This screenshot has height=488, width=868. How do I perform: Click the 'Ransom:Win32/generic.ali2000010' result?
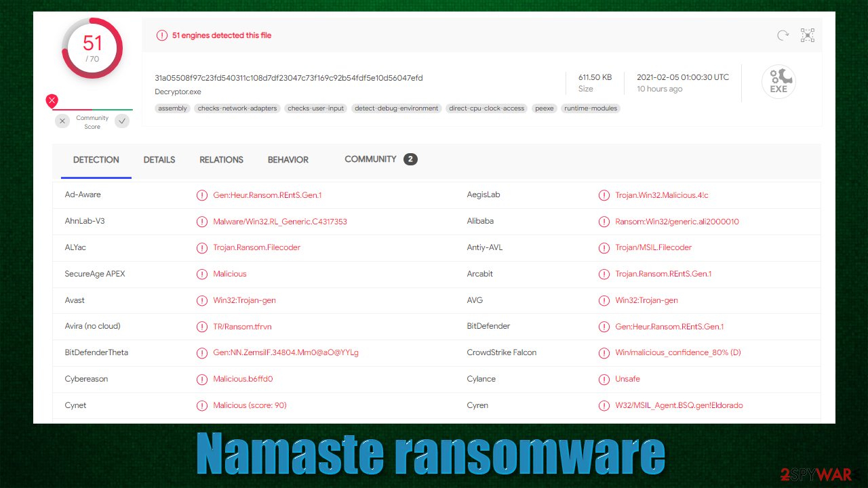tap(677, 222)
